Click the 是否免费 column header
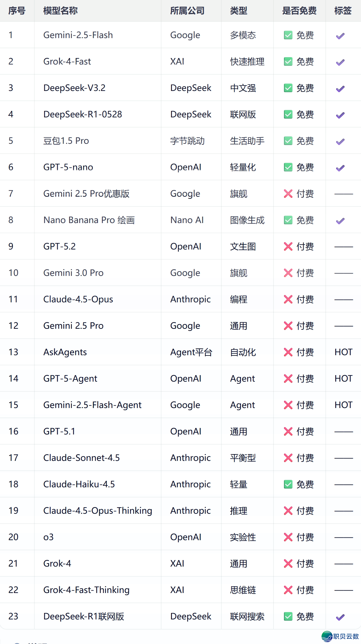The width and height of the screenshot is (361, 644). (x=299, y=11)
